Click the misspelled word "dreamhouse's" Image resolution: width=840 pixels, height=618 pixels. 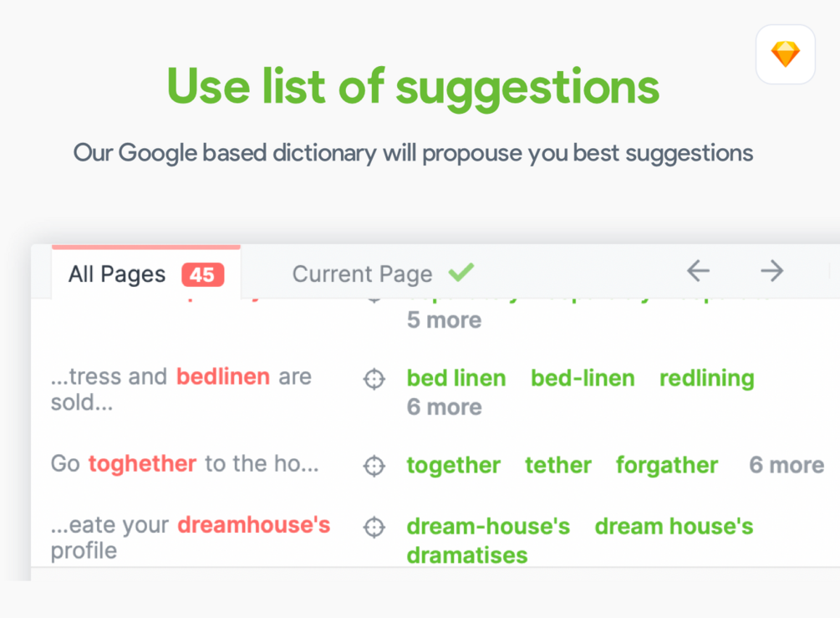[254, 525]
